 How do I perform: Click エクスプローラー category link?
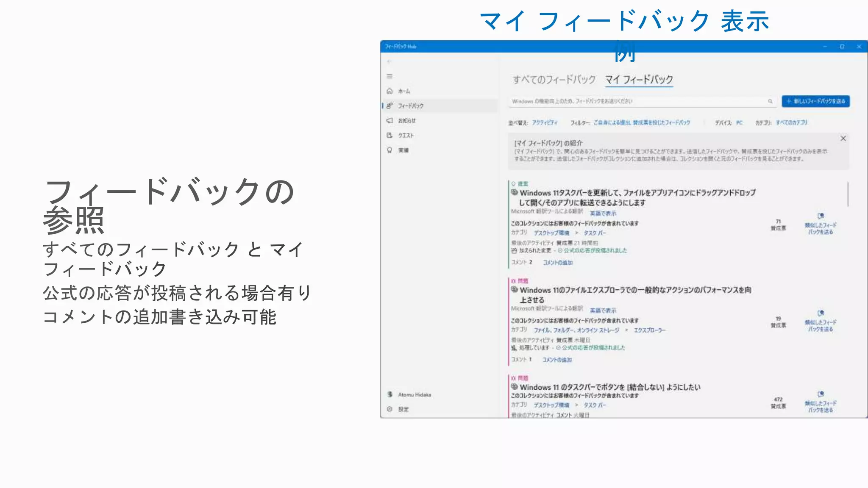point(650,330)
